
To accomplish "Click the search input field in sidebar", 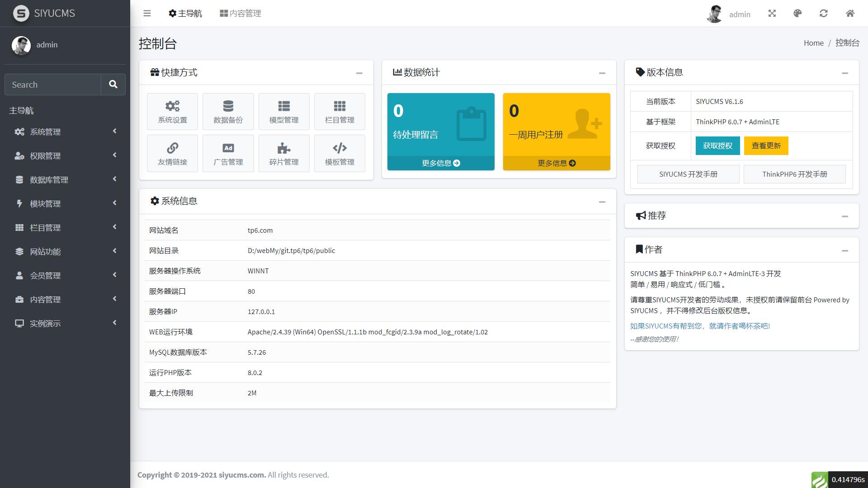I will pyautogui.click(x=54, y=84).
